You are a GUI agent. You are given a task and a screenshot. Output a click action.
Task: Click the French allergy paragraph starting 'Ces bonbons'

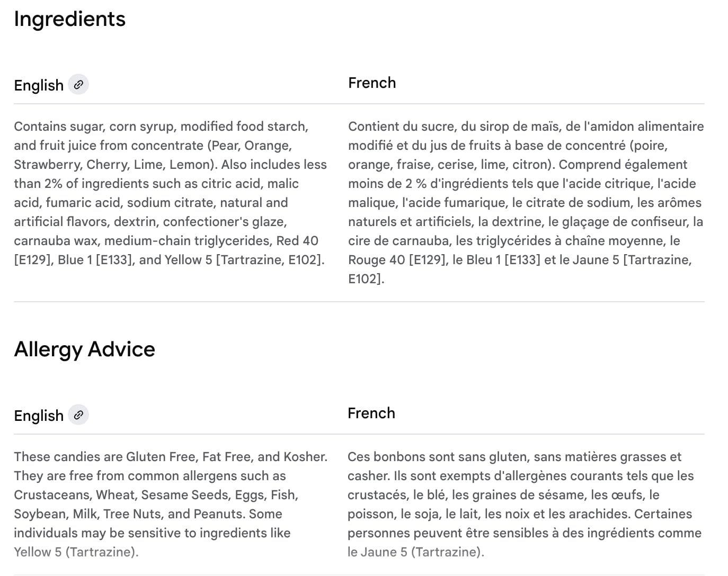[525, 505]
